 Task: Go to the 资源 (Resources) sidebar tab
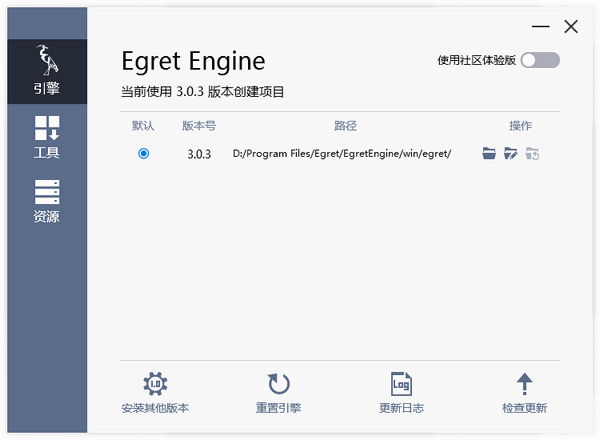tap(46, 200)
